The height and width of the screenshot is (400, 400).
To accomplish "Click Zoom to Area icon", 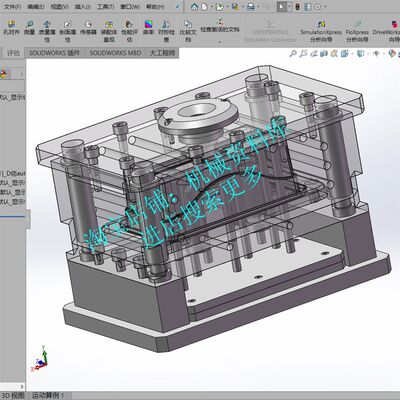I will point(303,53).
